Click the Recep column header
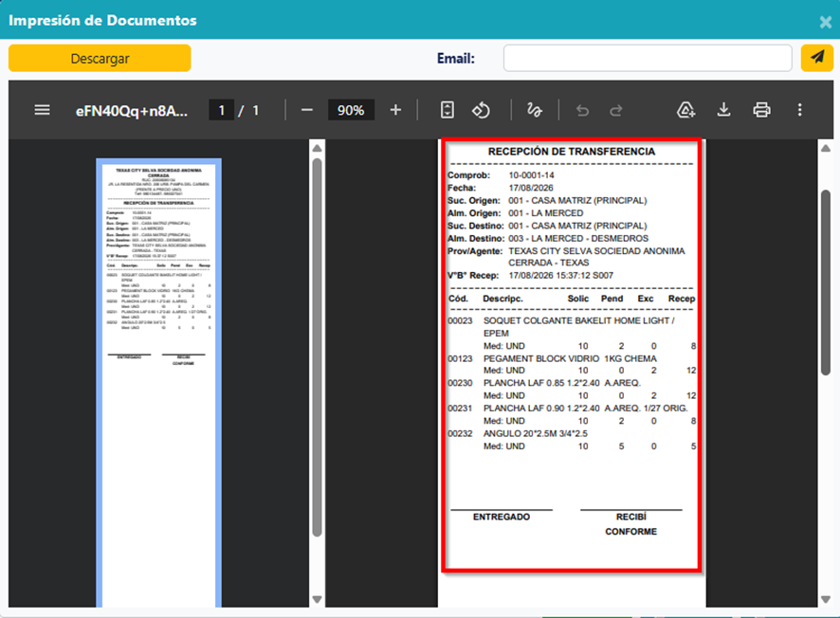 click(682, 299)
